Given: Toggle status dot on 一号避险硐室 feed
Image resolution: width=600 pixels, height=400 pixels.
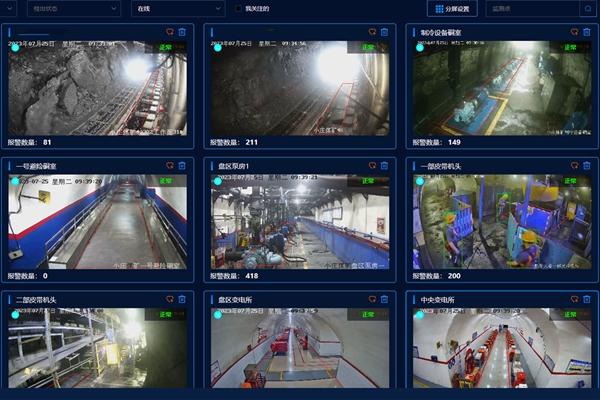Looking at the screenshot, I should (16, 182).
